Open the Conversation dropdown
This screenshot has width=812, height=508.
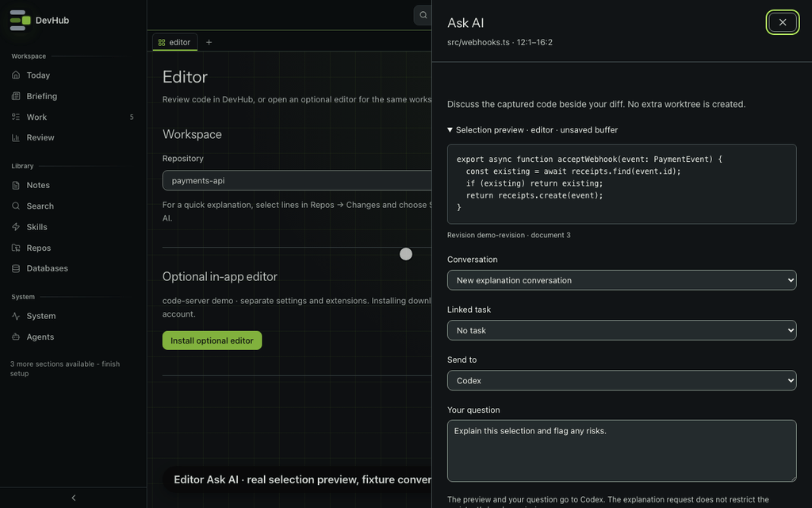(622, 280)
